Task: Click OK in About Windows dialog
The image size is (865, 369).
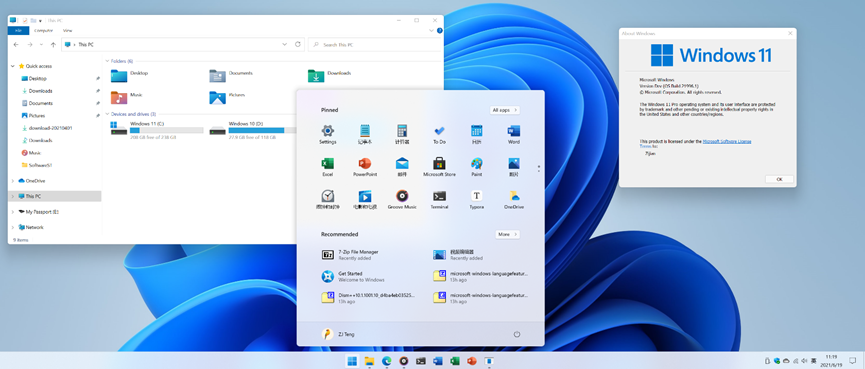Action: pos(779,179)
